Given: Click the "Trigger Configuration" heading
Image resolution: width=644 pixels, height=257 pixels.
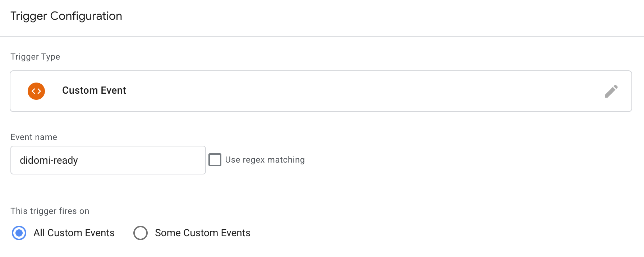Looking at the screenshot, I should click(x=66, y=16).
